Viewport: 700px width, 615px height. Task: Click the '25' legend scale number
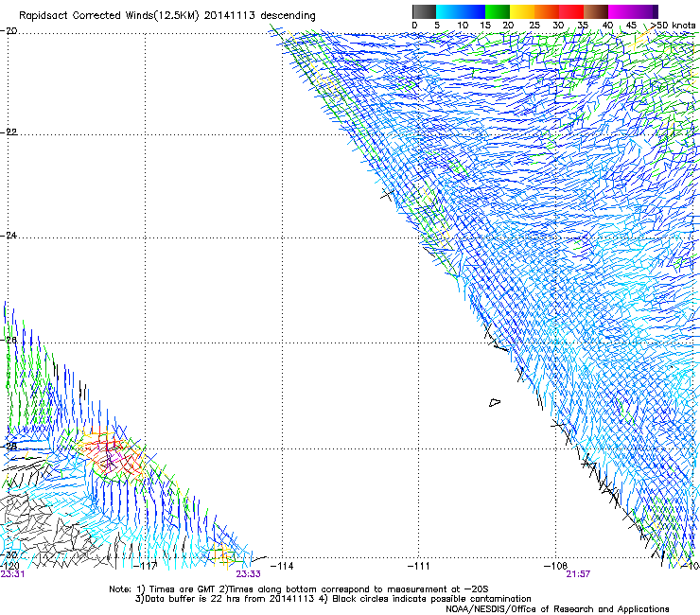click(x=534, y=26)
